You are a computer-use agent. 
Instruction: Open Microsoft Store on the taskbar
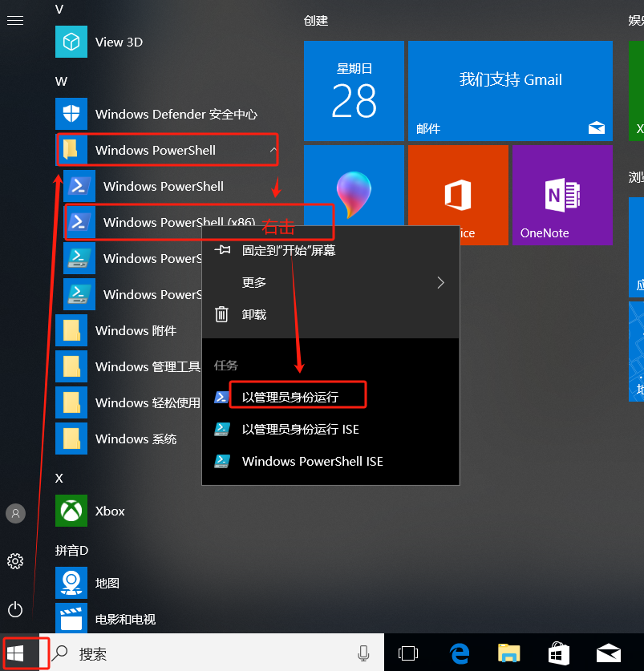coord(559,653)
